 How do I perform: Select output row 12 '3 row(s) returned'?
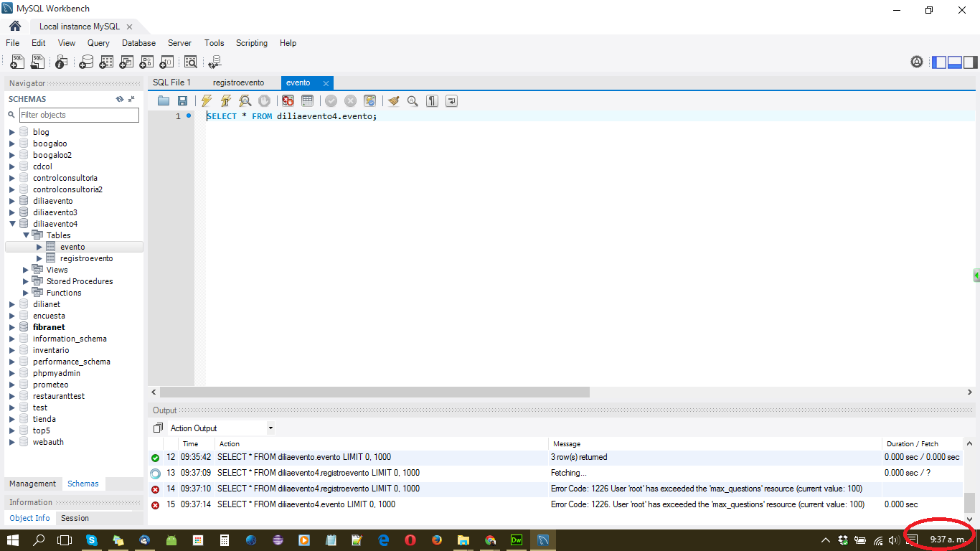(579, 457)
